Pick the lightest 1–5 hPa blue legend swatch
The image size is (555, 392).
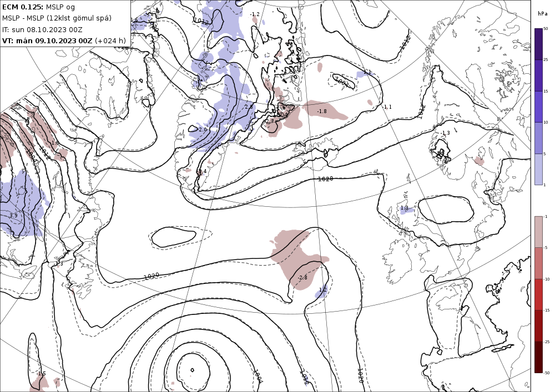(x=538, y=169)
